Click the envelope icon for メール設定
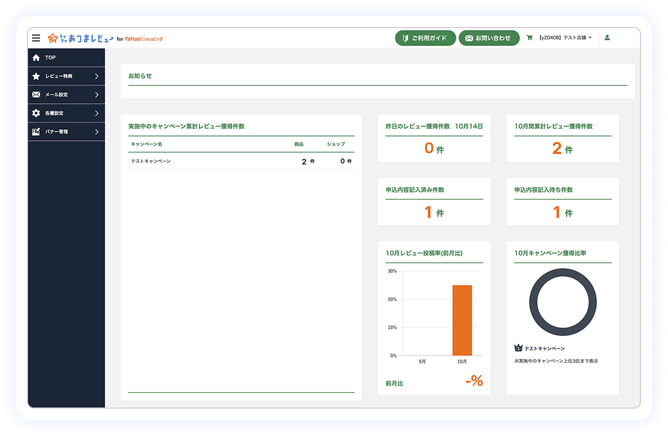The height and width of the screenshot is (436, 668). point(36,95)
